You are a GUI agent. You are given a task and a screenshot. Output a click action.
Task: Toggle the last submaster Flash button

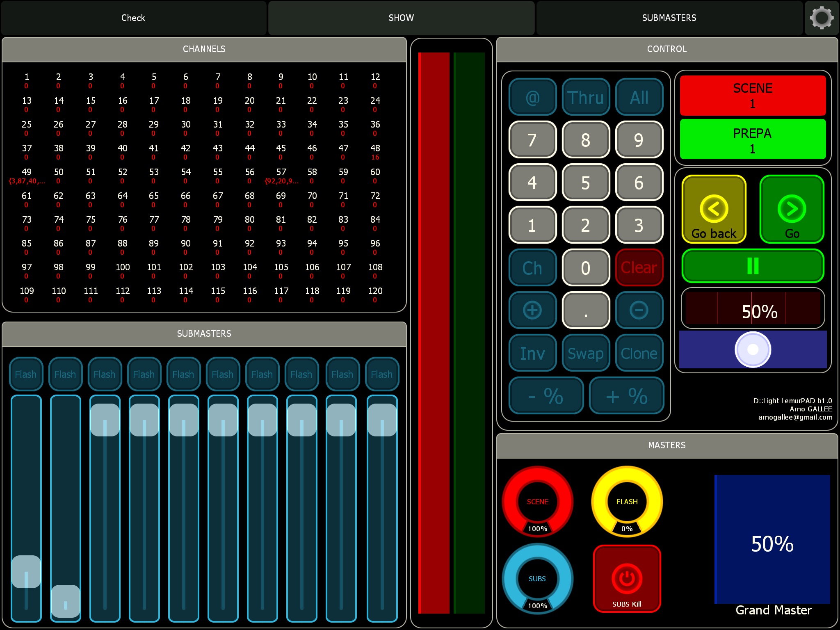[382, 374]
